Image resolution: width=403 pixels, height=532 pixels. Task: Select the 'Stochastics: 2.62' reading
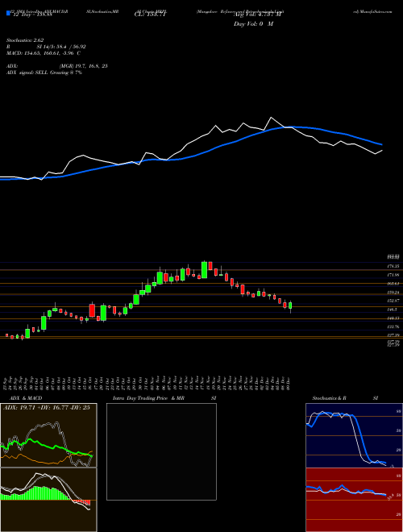pos(25,40)
